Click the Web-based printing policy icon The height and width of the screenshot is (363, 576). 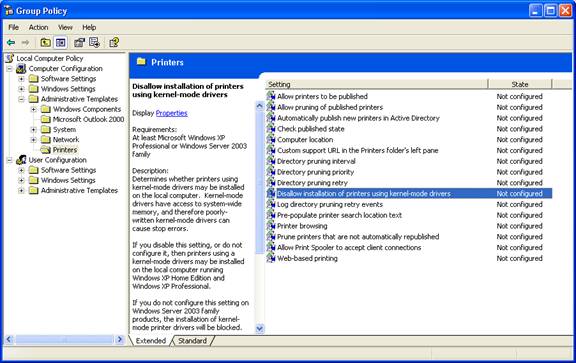[x=271, y=258]
